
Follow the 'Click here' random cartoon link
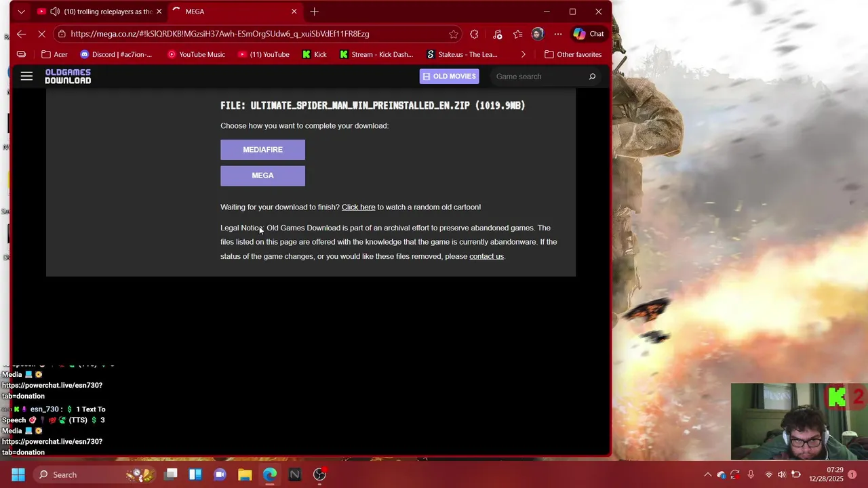[358, 207]
